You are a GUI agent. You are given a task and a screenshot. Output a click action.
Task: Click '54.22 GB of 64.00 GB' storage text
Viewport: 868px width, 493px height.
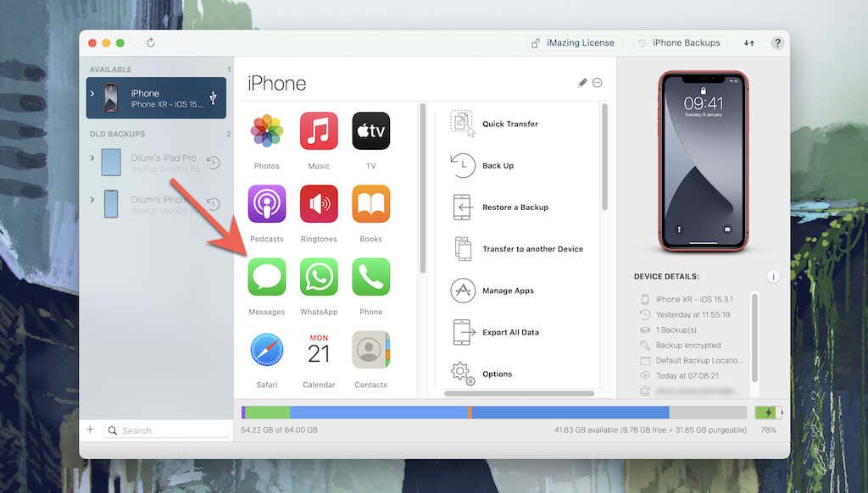[x=280, y=430]
